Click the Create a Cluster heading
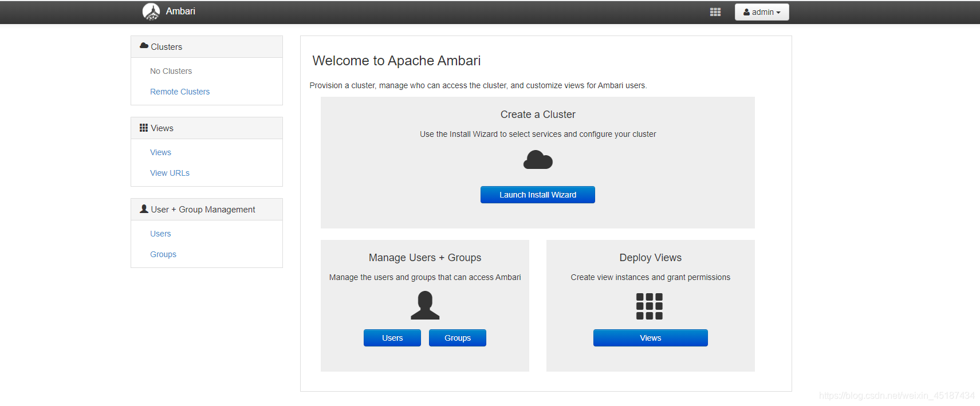 (538, 115)
